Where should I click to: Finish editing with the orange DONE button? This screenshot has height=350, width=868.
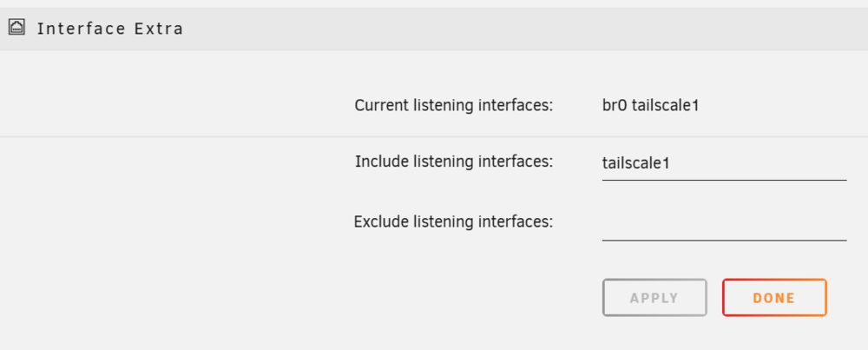tap(774, 298)
